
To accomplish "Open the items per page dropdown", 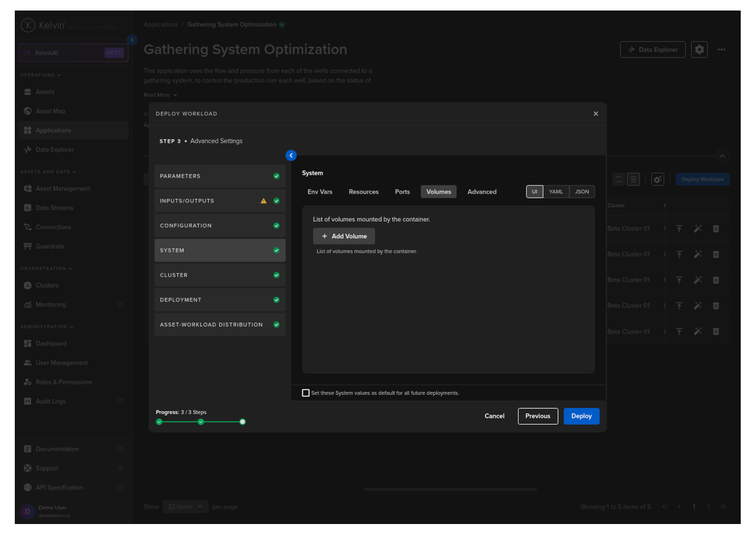I will (185, 507).
